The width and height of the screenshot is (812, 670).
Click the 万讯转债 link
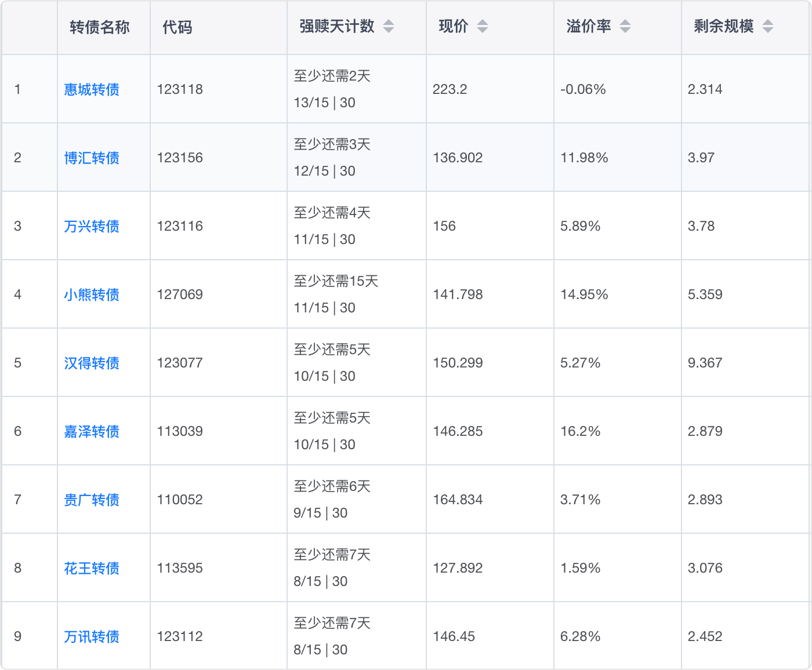[92, 636]
